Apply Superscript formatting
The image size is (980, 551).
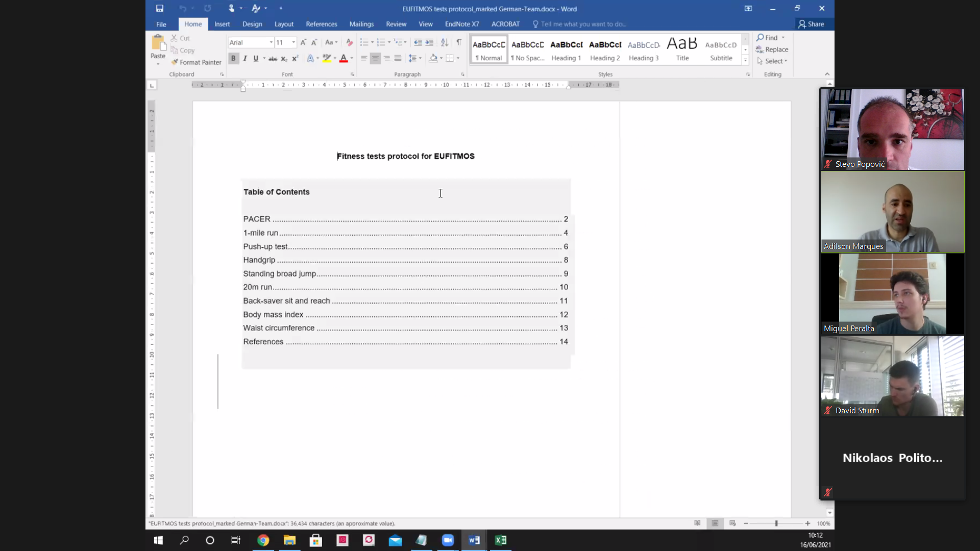295,58
